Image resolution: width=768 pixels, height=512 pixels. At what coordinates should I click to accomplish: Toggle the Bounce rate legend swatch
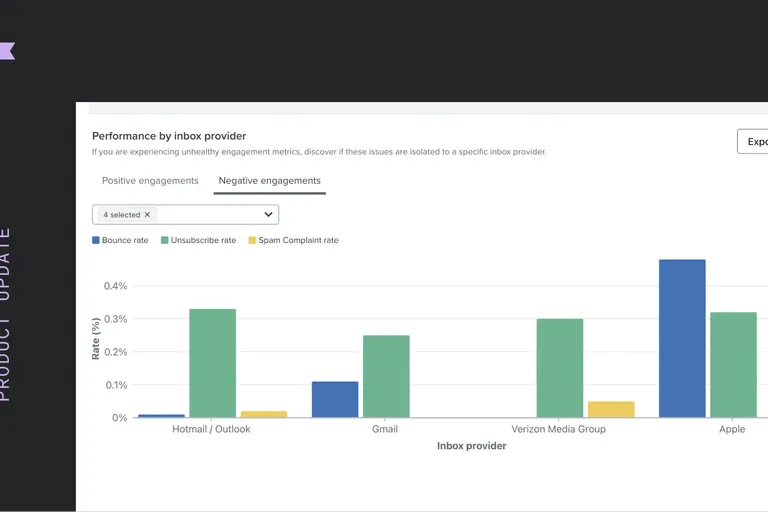coord(96,240)
